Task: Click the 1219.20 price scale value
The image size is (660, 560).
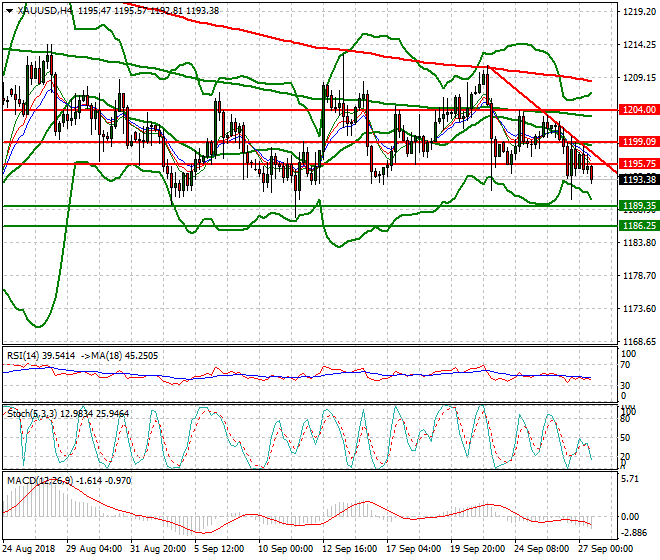Action: point(639,11)
